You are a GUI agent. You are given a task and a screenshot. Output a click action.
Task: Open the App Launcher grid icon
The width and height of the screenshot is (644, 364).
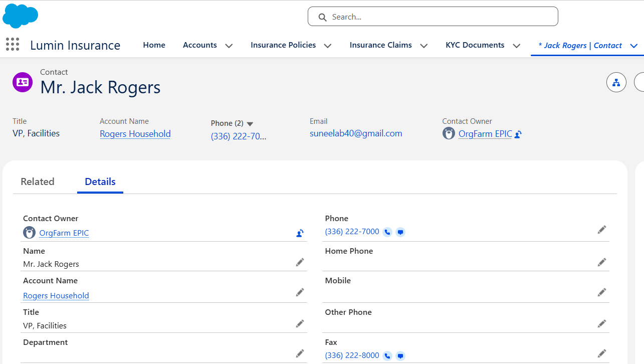click(x=13, y=45)
